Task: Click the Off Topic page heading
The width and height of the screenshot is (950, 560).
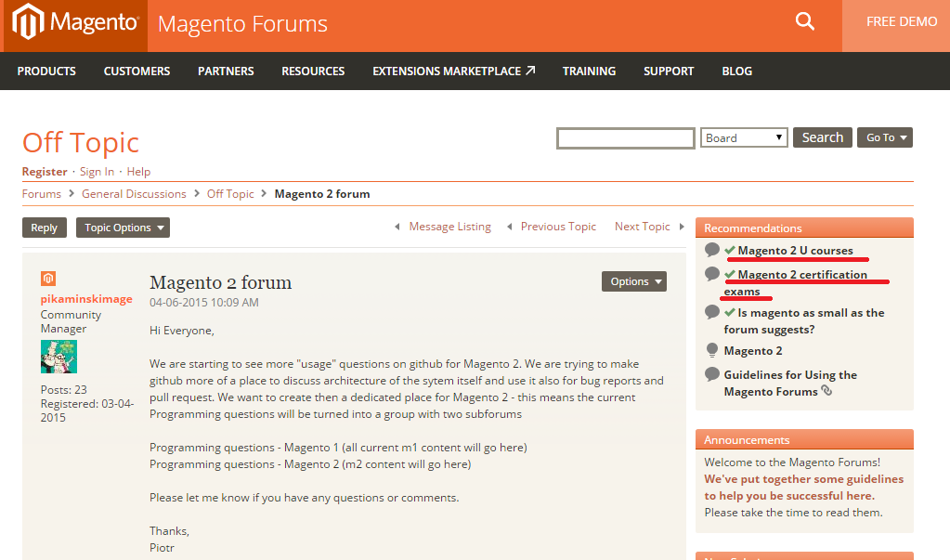Action: point(81,143)
